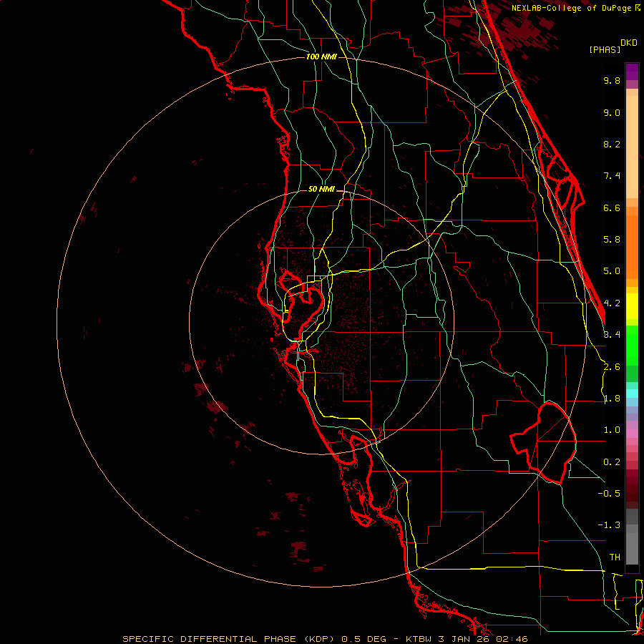
Task: Pick the dark maroon segment of color scale
Action: [632, 489]
